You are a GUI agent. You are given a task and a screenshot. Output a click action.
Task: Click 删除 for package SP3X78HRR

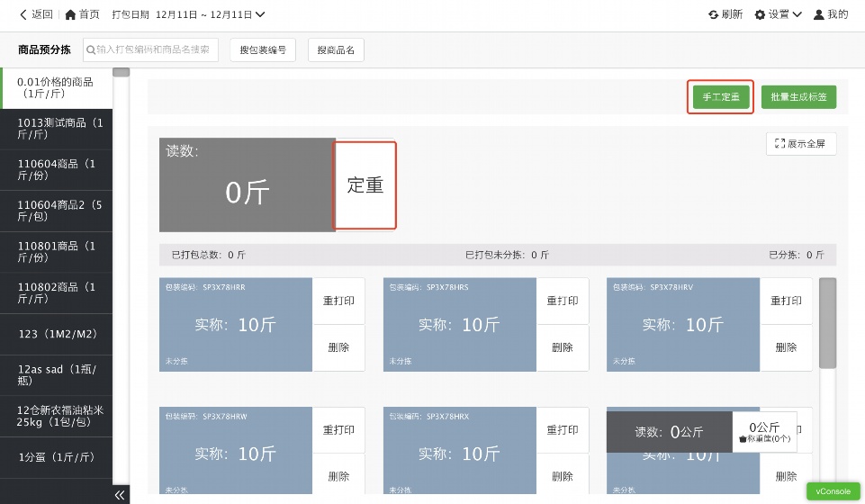pos(338,347)
